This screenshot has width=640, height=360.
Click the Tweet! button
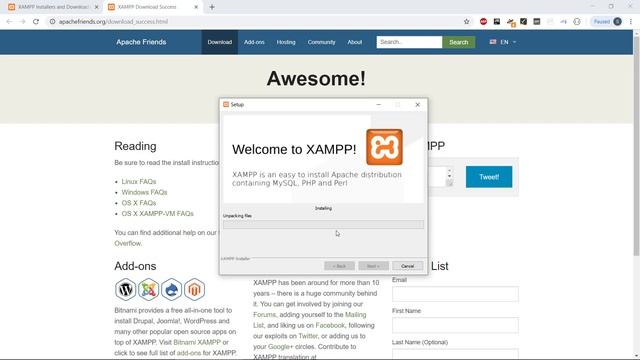coord(489,177)
